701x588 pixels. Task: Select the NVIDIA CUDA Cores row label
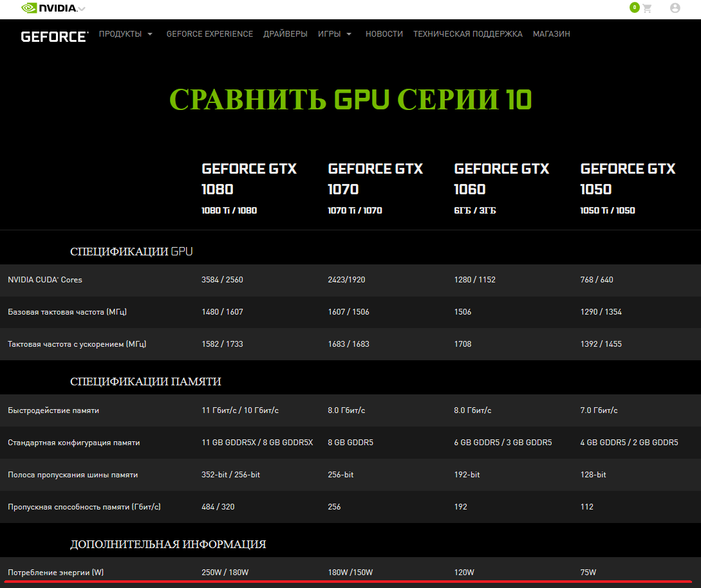pos(45,280)
